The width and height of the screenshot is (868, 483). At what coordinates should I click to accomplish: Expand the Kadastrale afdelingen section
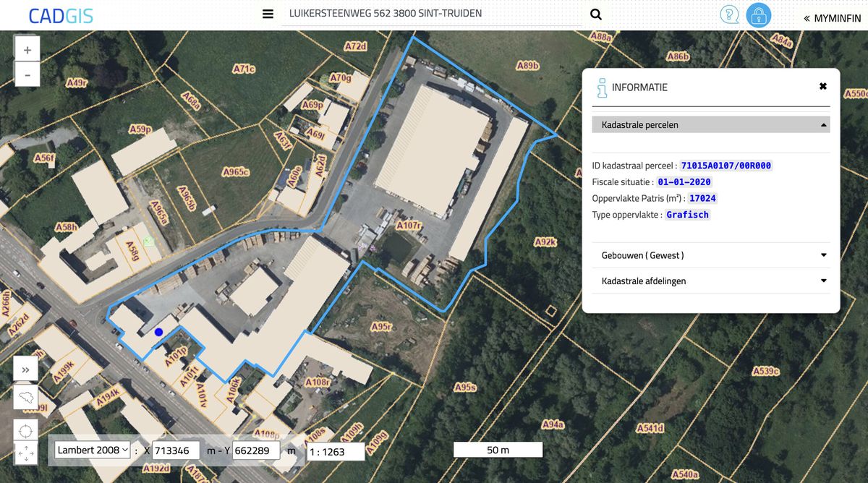710,281
